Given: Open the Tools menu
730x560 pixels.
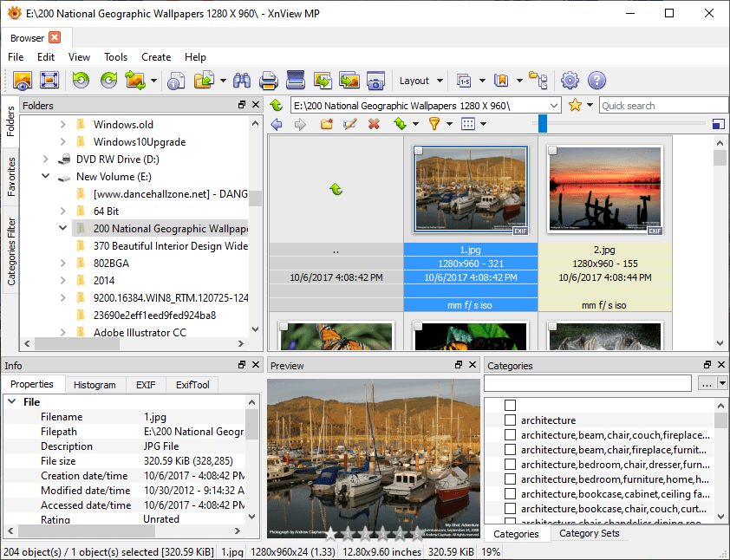Looking at the screenshot, I should point(115,57).
